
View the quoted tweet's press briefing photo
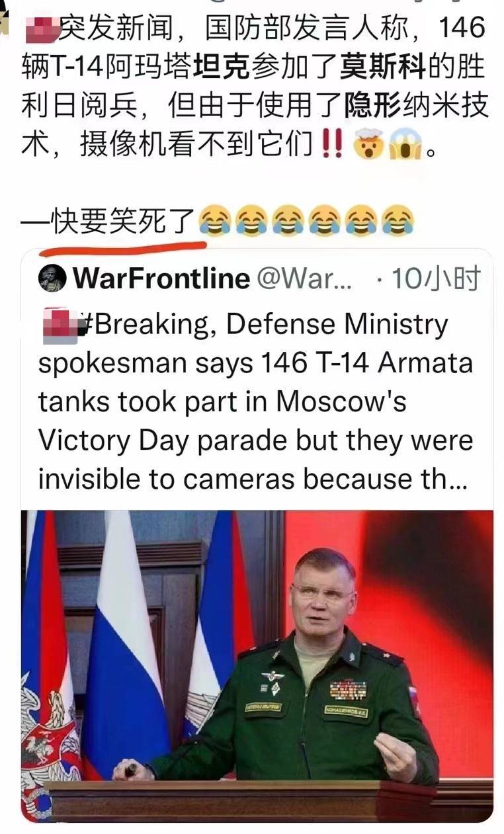pos(257,665)
